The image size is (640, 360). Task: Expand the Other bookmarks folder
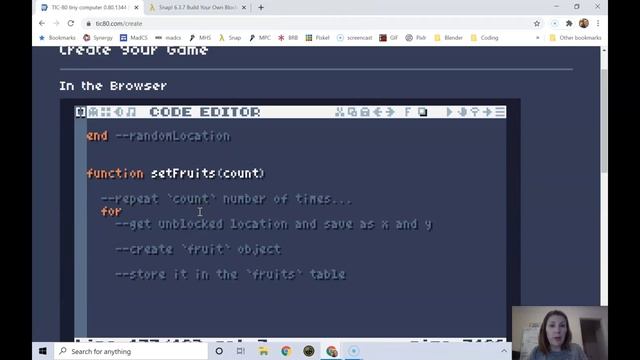(x=576, y=38)
